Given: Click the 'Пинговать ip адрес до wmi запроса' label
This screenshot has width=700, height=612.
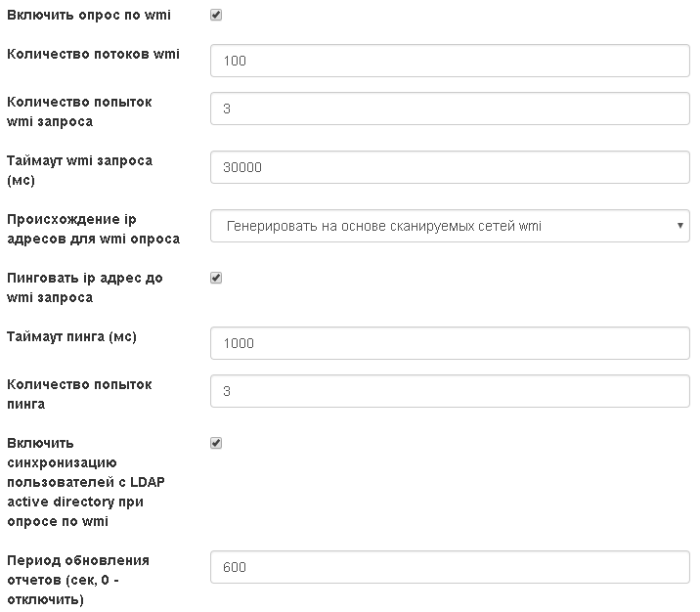Looking at the screenshot, I should point(84,287).
